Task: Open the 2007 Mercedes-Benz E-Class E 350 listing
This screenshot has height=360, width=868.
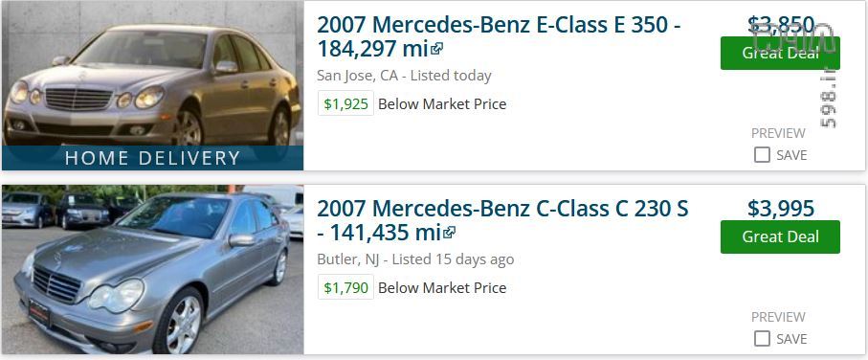Action: click(499, 36)
